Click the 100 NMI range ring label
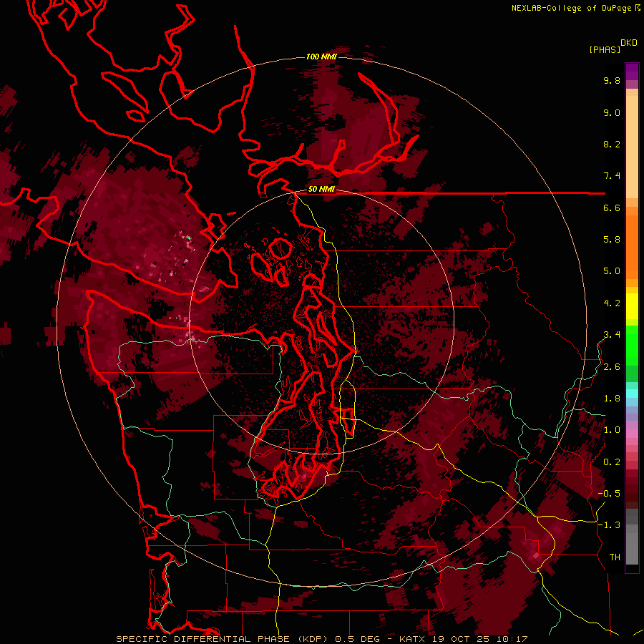This screenshot has width=644, height=644. 321,57
